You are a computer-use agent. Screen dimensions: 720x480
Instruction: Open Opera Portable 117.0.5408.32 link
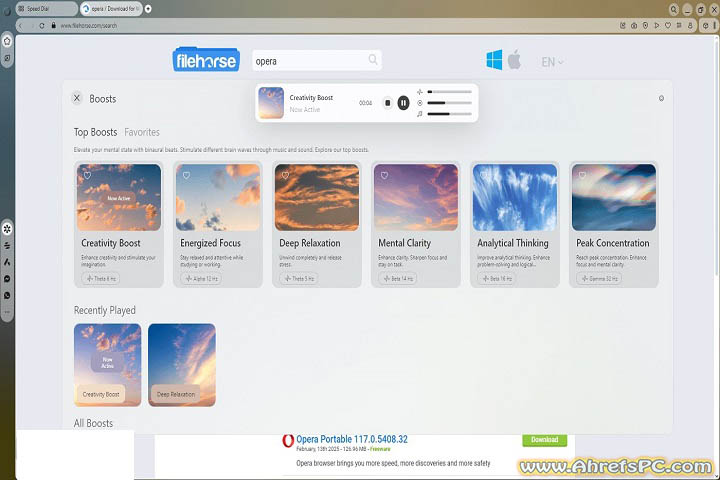[352, 439]
